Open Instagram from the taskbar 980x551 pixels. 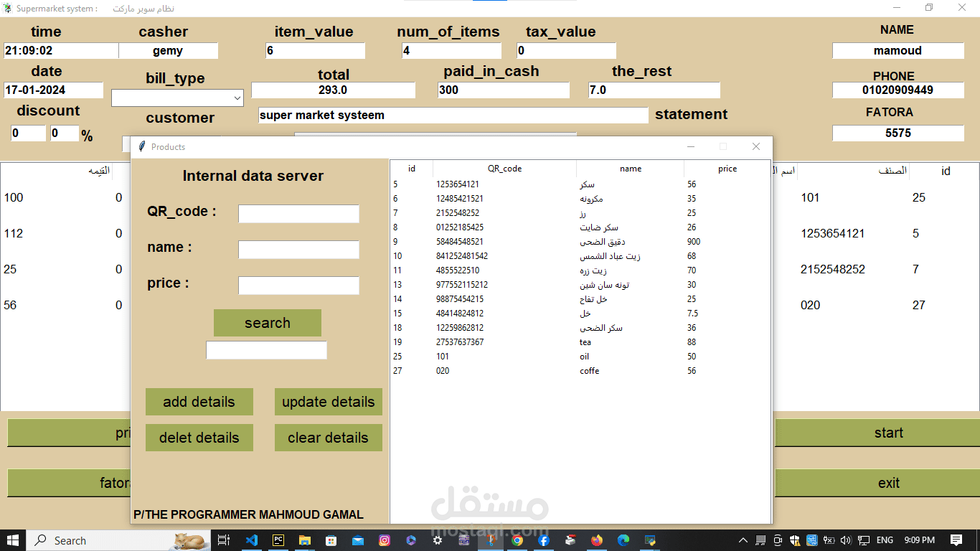tap(385, 540)
